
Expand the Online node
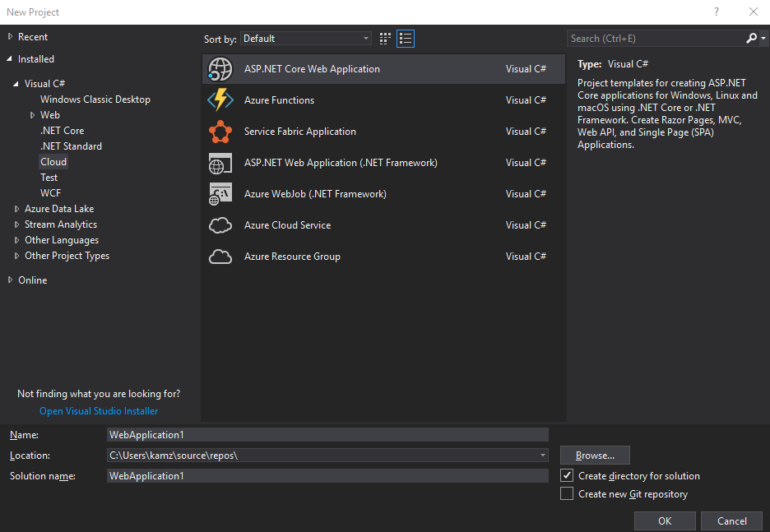(x=11, y=280)
